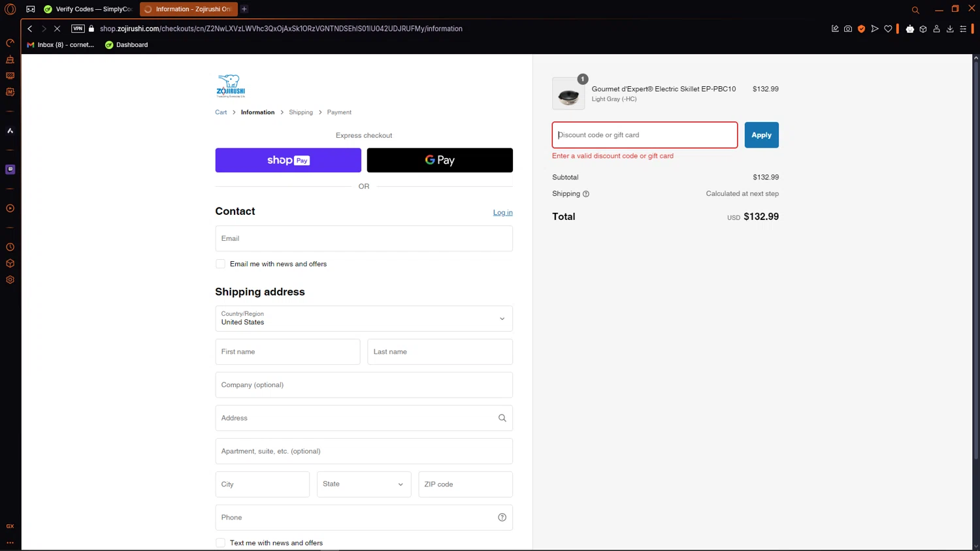The height and width of the screenshot is (551, 980).
Task: Open the Opera main menu logo
Action: click(x=10, y=9)
